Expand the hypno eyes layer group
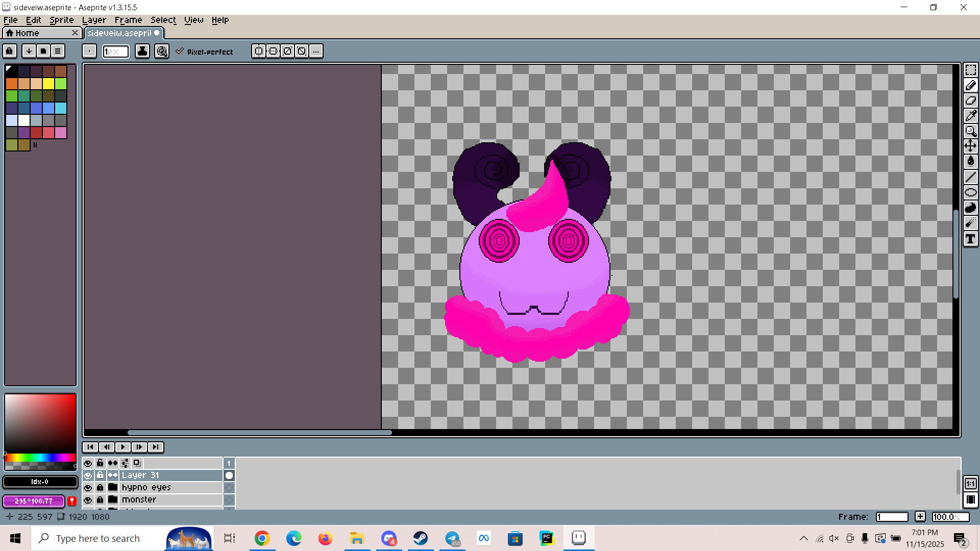This screenshot has height=551, width=980. tap(113, 488)
